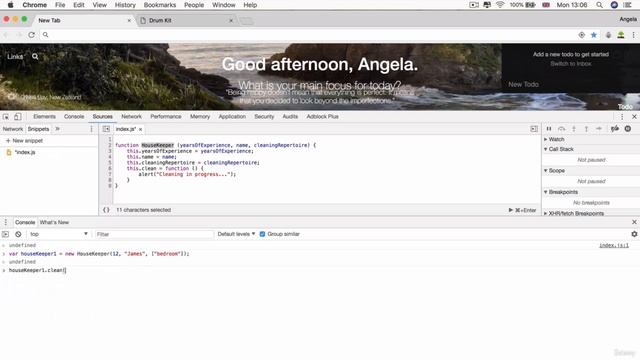The width and height of the screenshot is (640, 360).
Task: Deactivate breakpoints icon
Action: (615, 129)
